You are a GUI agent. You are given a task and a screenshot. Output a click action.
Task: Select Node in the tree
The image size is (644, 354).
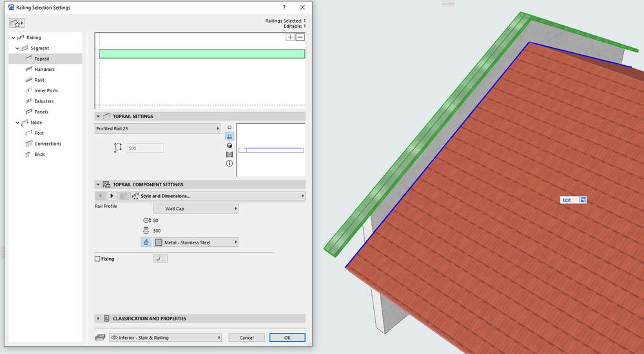36,123
